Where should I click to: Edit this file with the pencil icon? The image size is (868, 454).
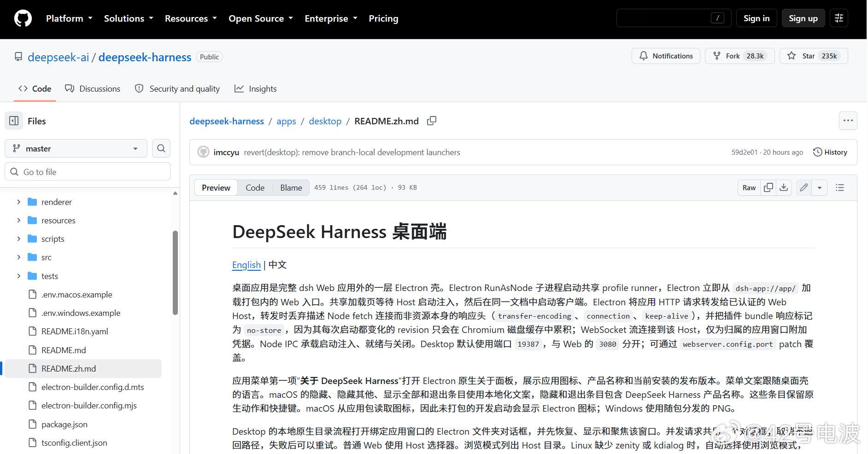[804, 187]
